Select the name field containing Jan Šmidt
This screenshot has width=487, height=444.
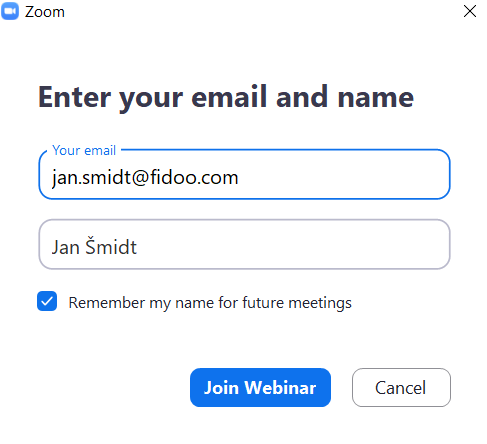click(x=245, y=244)
